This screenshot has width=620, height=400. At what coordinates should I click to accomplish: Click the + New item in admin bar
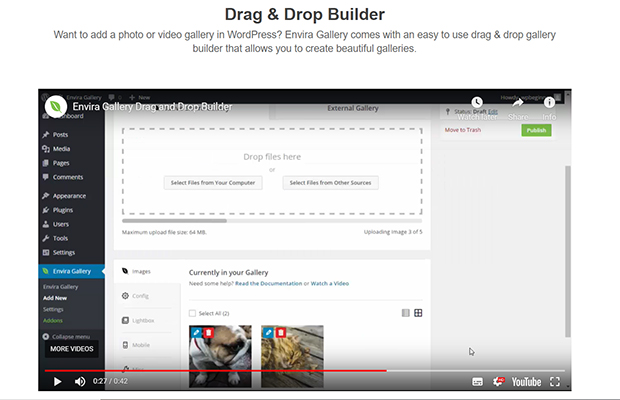point(139,97)
